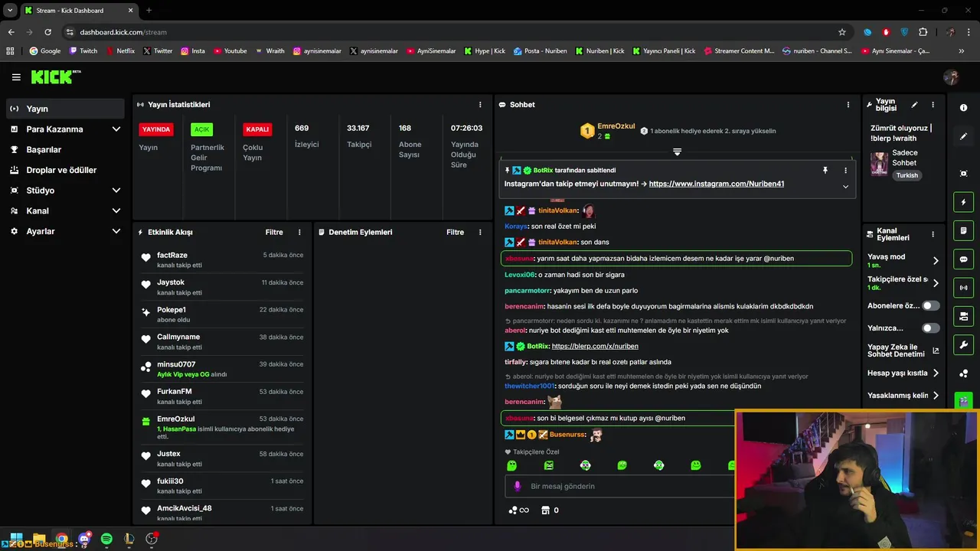
Task: Click the camera icon in right sidebar
Action: point(963,316)
